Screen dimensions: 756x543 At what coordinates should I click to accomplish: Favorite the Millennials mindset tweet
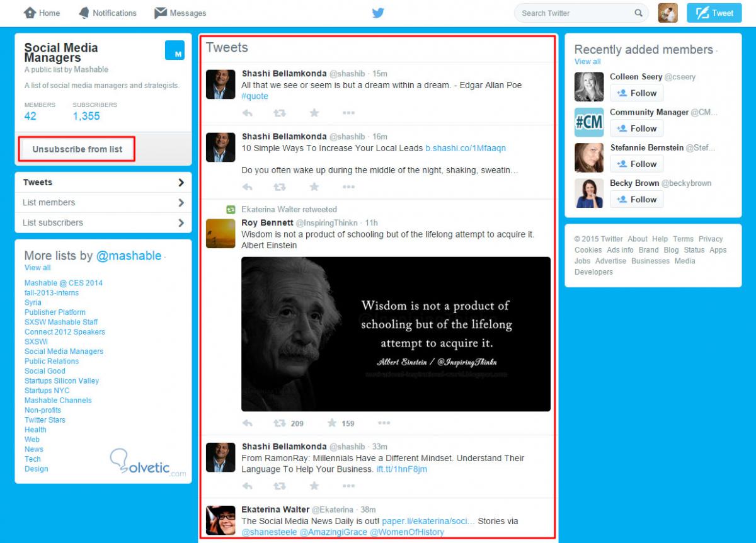tap(314, 486)
